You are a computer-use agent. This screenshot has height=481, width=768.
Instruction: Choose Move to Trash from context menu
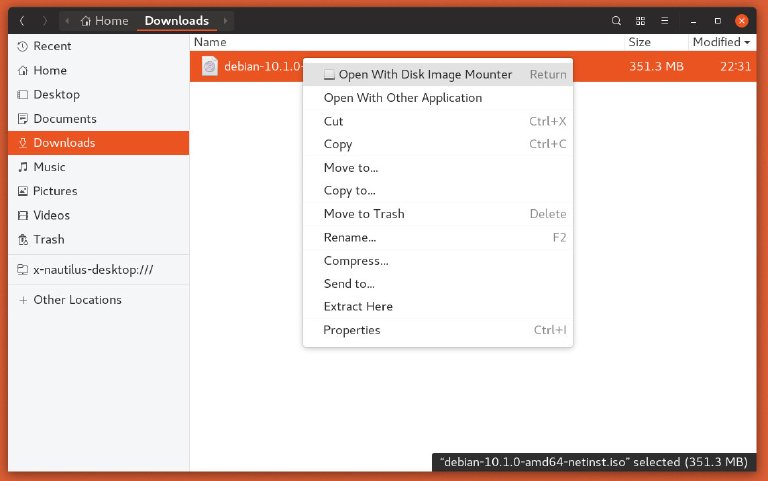tap(364, 214)
